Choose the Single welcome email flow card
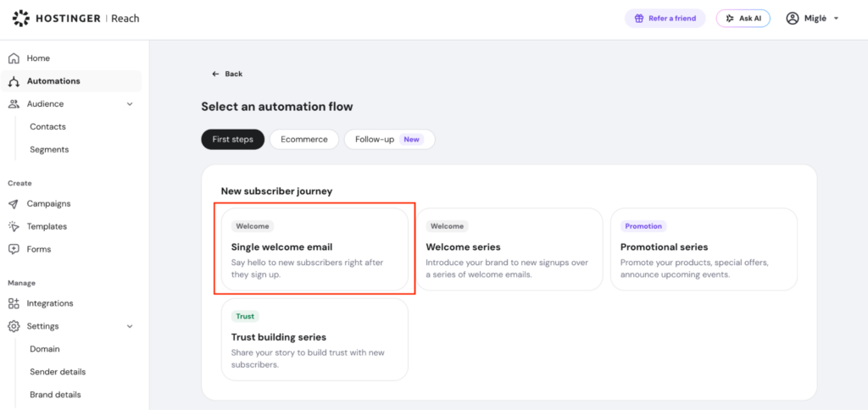Screen dimensions: 868x410 314,249
